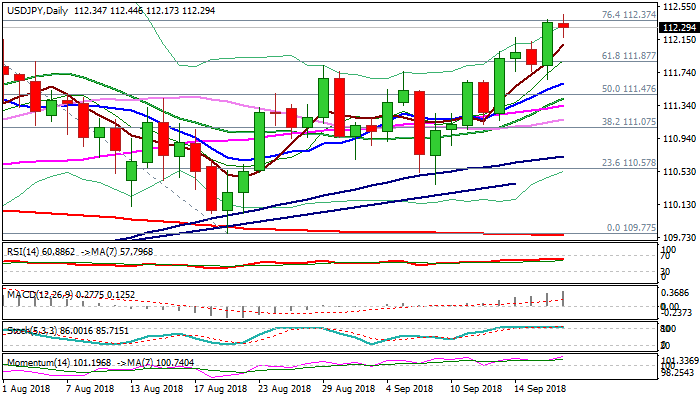Click the 112.550 price axis label
Image resolution: width=700 pixels, height=400 pixels.
[x=678, y=6]
